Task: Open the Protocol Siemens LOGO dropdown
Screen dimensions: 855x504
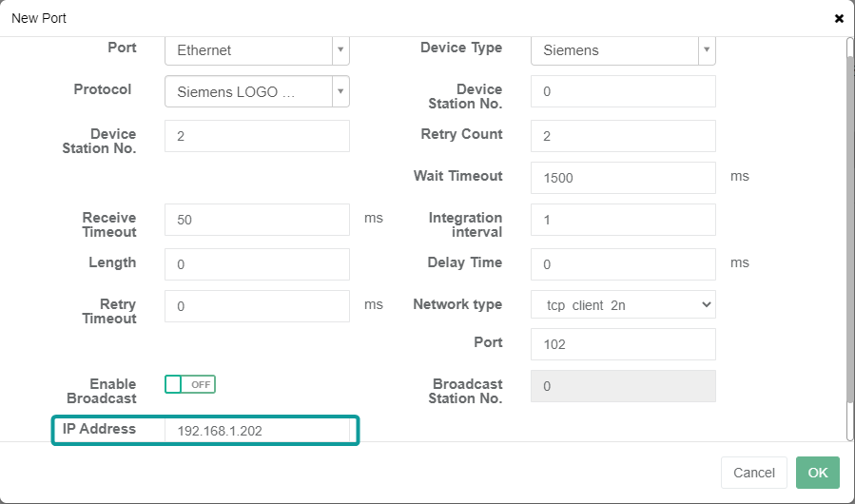Action: click(257, 92)
